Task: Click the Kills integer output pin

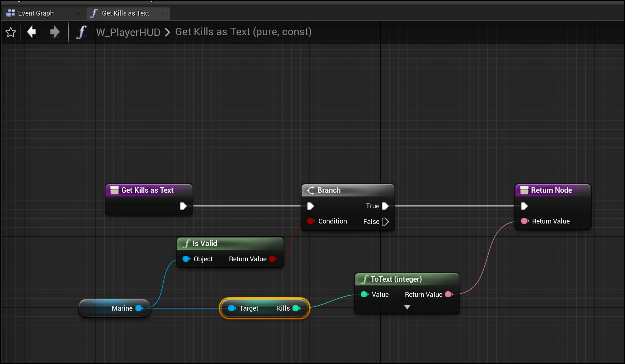Action: click(296, 308)
